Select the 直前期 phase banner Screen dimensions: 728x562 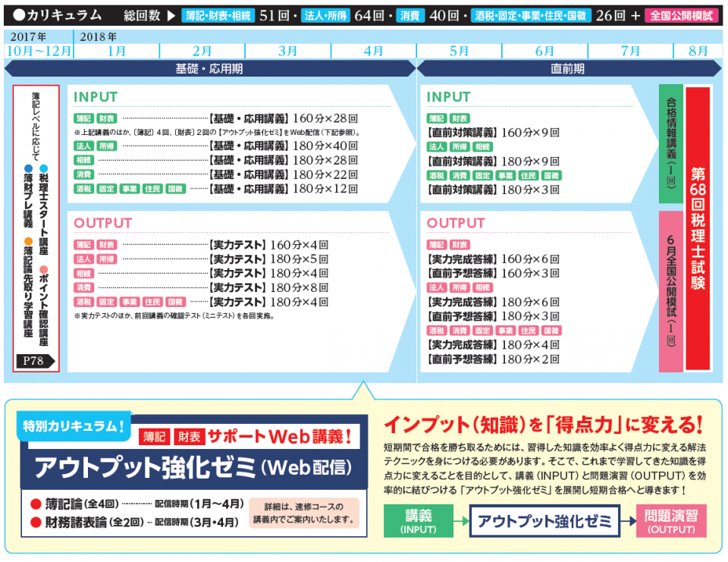tap(567, 68)
